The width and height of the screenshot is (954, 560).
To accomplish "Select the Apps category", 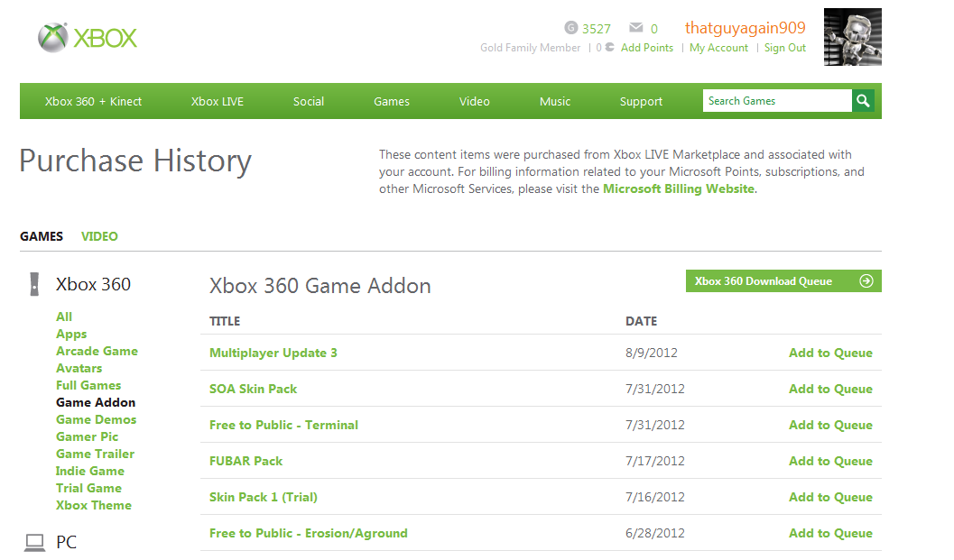I will tap(71, 334).
